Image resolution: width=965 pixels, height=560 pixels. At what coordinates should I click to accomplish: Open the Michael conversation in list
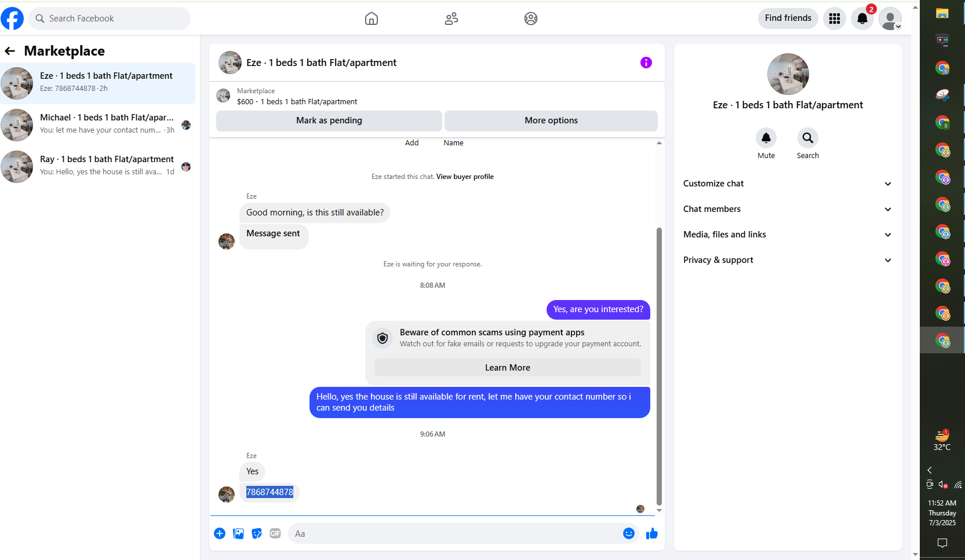point(97,125)
